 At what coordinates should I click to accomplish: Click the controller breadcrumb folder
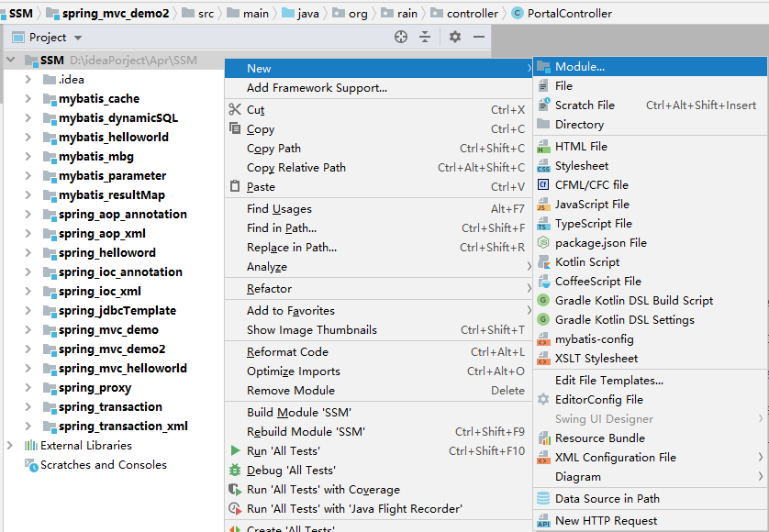[465, 13]
